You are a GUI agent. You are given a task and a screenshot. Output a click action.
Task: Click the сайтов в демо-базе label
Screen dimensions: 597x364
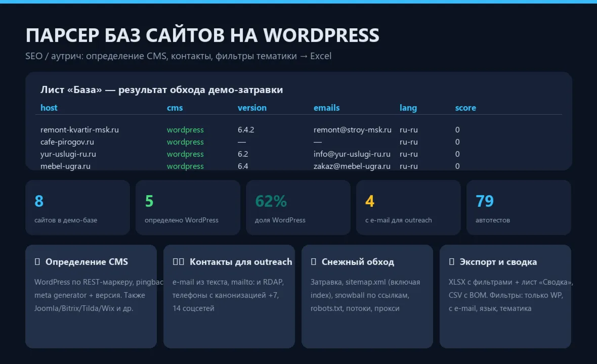tap(65, 220)
